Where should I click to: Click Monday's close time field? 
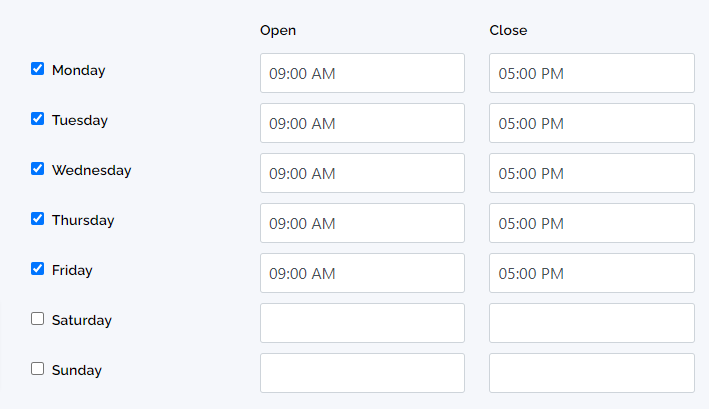pos(591,73)
